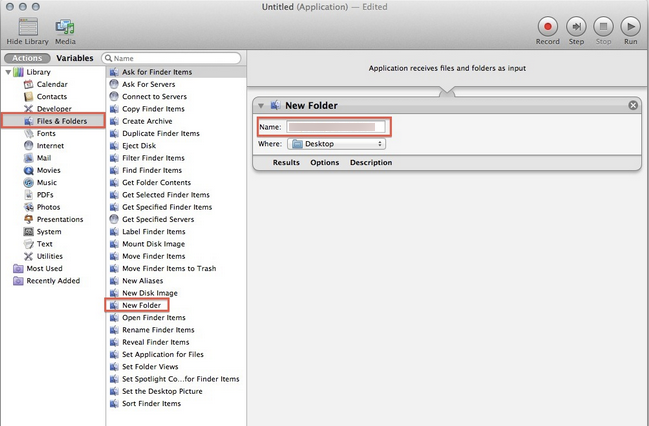The image size is (649, 426).
Task: Switch to the Variables tab
Action: point(75,58)
